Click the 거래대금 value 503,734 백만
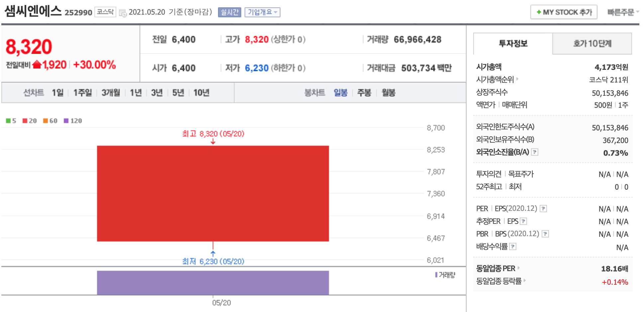644x312 pixels. (426, 68)
